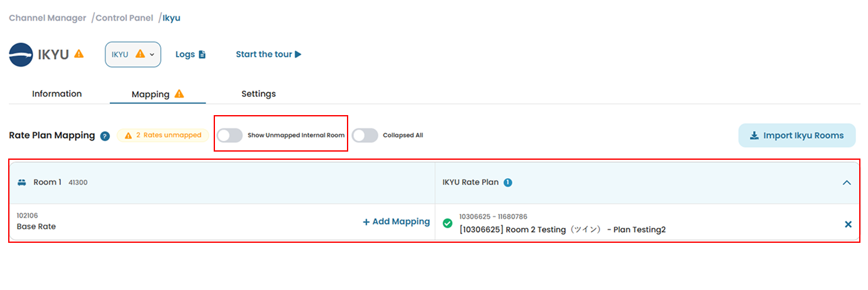Click the rate code 102106
Screen dimensions: 868x290
click(x=28, y=216)
